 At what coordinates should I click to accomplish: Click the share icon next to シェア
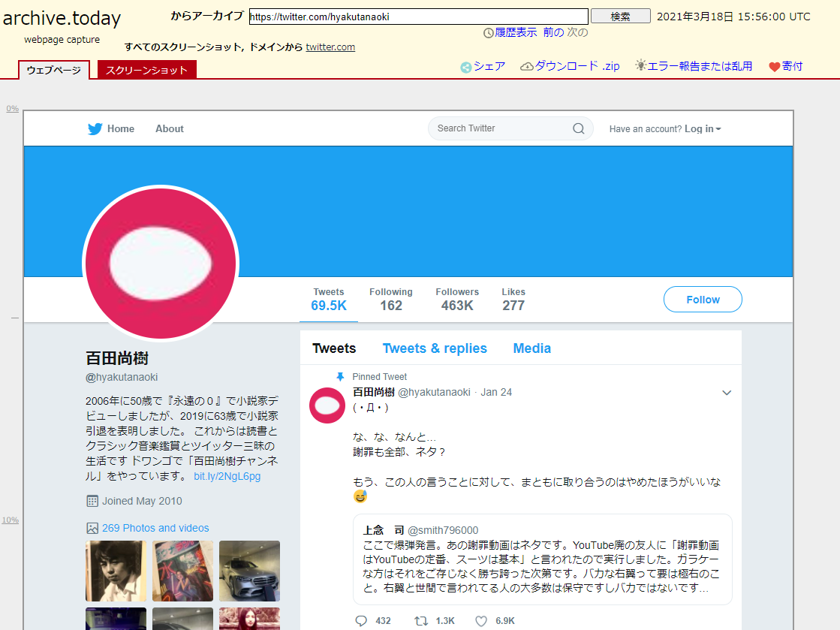466,67
